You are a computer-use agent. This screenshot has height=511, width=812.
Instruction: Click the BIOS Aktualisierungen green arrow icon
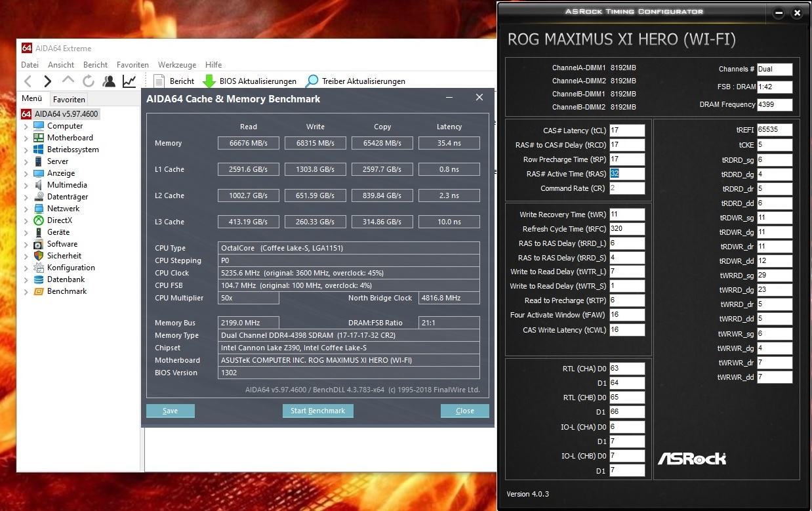click(209, 81)
